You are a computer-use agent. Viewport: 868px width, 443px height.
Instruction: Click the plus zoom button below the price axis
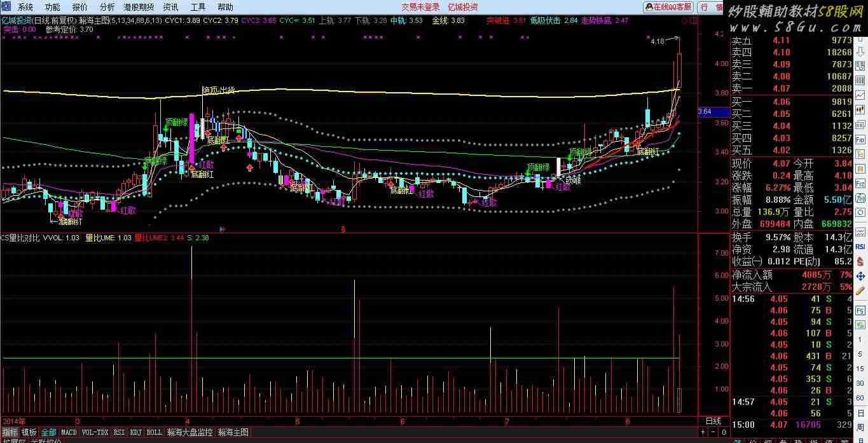point(703,432)
